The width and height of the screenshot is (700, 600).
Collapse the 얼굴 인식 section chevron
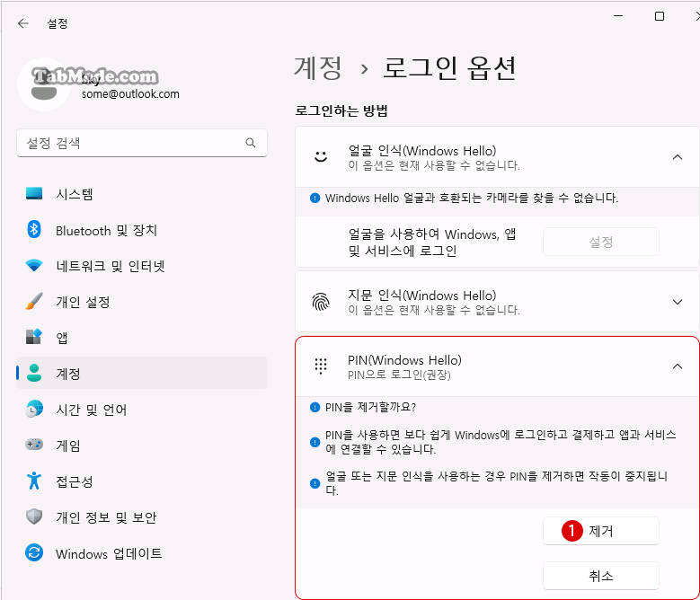(x=678, y=157)
